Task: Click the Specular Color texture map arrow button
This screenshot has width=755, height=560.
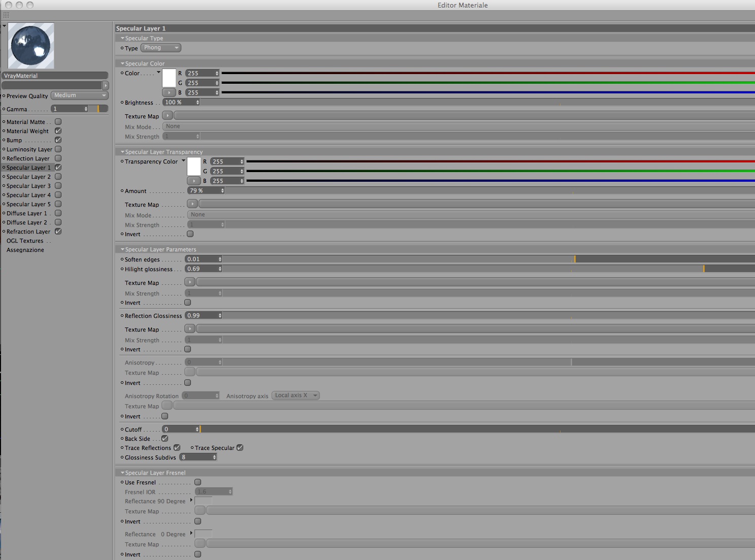Action: tap(168, 116)
